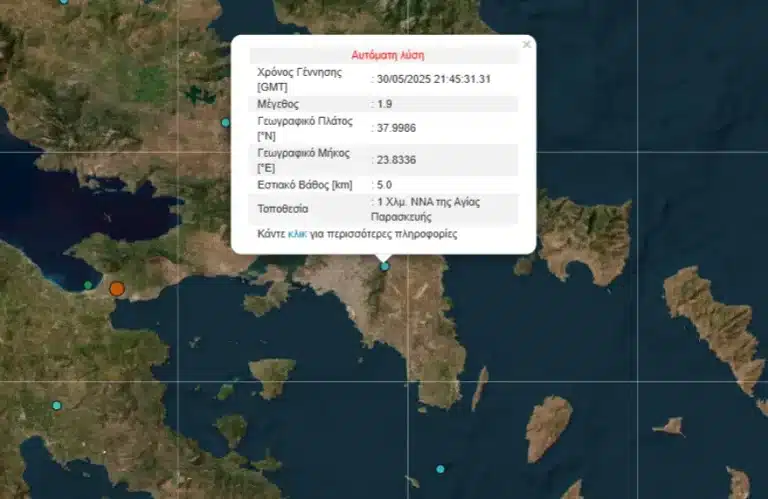Select the teal marker just left of the popup
The width and height of the screenshot is (768, 499).
225,122
